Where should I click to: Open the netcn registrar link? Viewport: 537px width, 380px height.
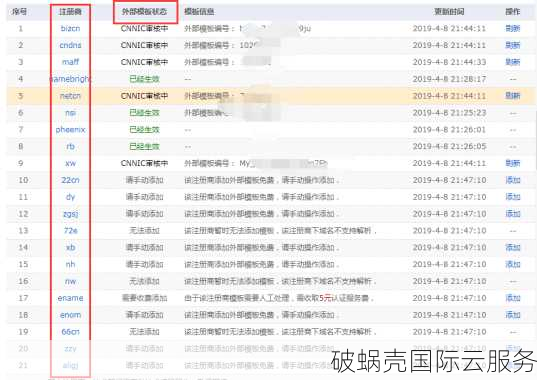70,96
